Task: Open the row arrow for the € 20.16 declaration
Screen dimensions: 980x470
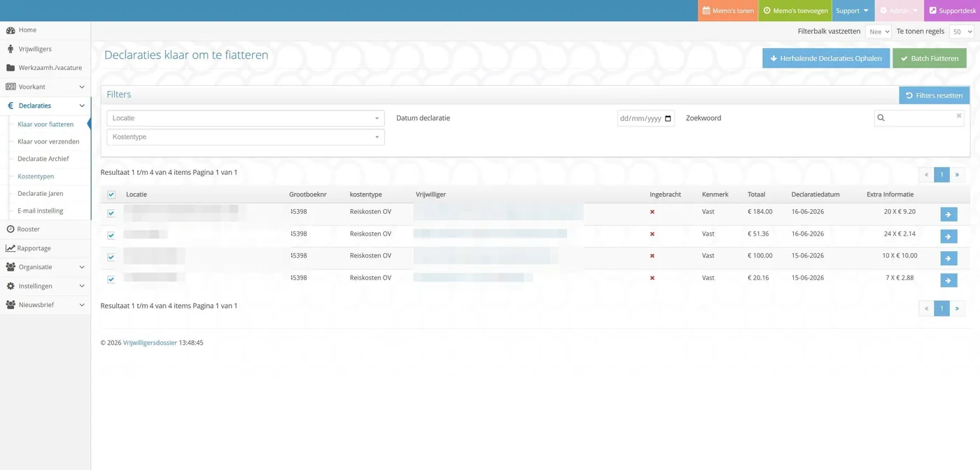Action: click(x=948, y=280)
